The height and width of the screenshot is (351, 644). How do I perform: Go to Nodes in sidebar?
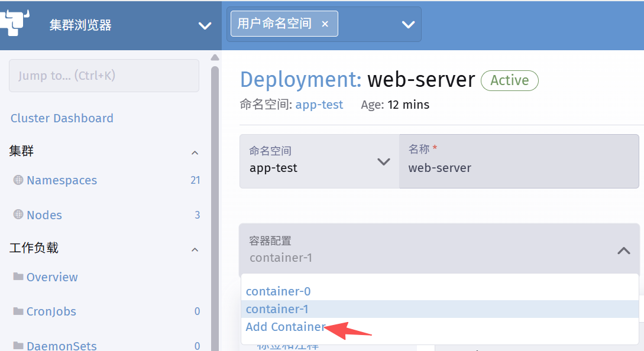[x=44, y=215]
